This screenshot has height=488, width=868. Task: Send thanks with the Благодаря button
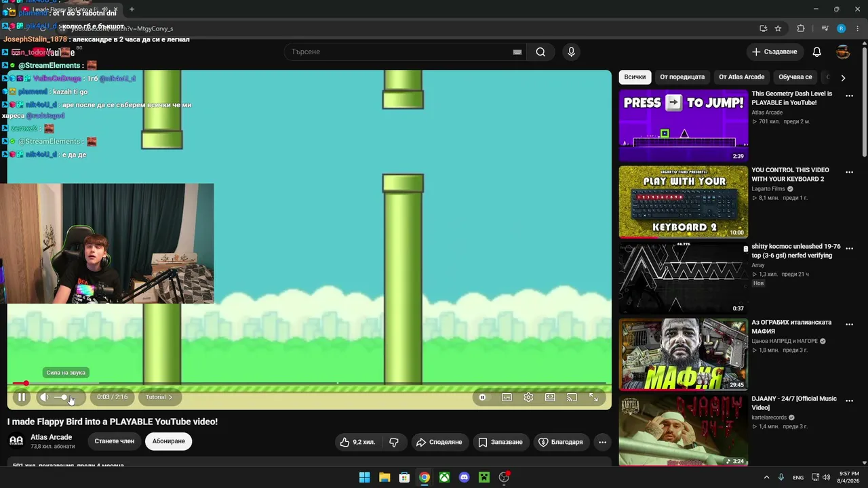561,442
